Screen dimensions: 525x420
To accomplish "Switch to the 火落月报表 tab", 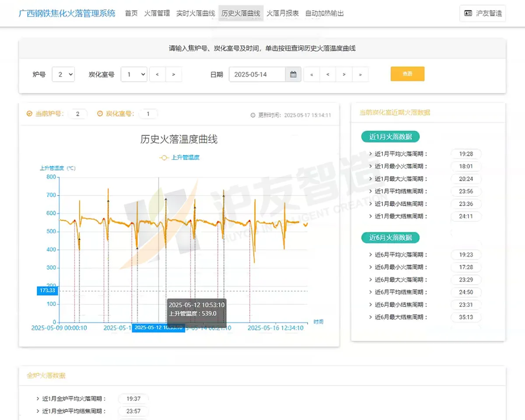I will coord(282,13).
